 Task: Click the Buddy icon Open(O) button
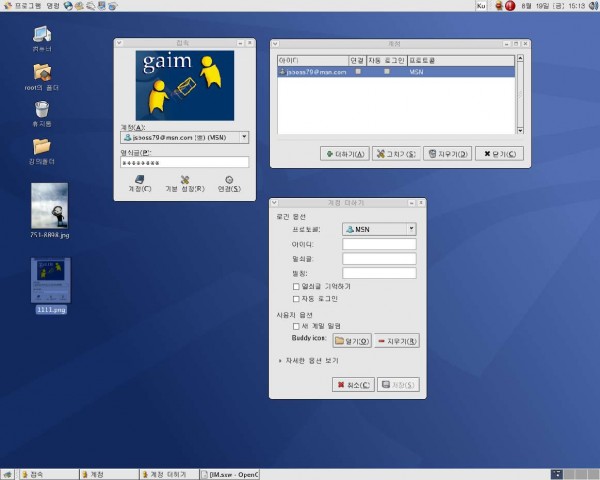(352, 341)
